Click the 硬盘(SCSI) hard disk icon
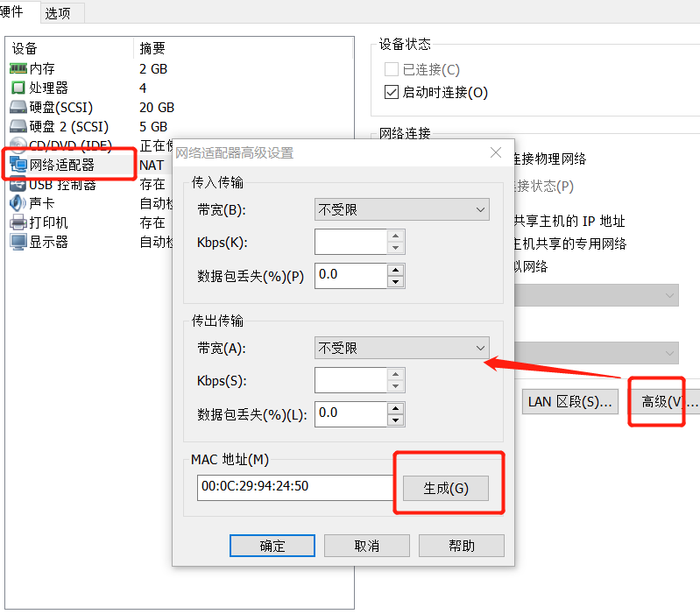Screen dimensions: 700x614 [x=18, y=107]
